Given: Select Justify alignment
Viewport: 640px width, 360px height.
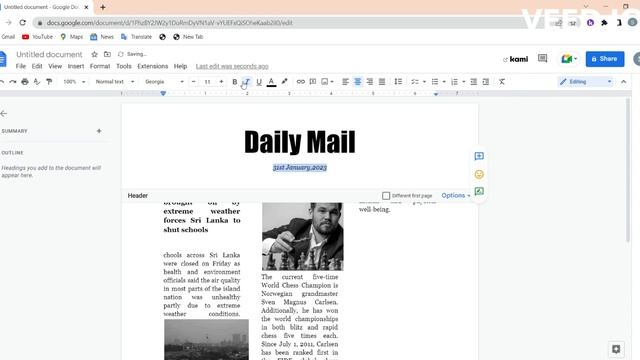Looking at the screenshot, I should (x=382, y=82).
